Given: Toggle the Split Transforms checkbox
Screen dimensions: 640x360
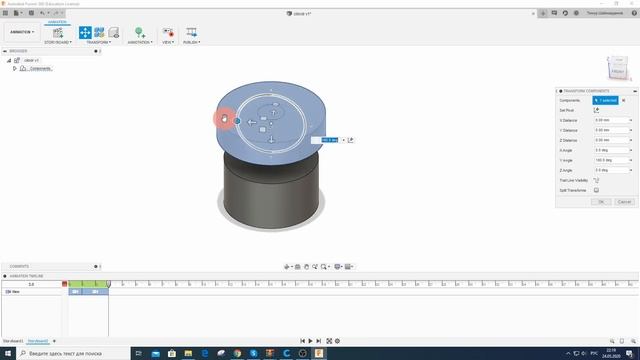Looking at the screenshot, I should (x=596, y=190).
